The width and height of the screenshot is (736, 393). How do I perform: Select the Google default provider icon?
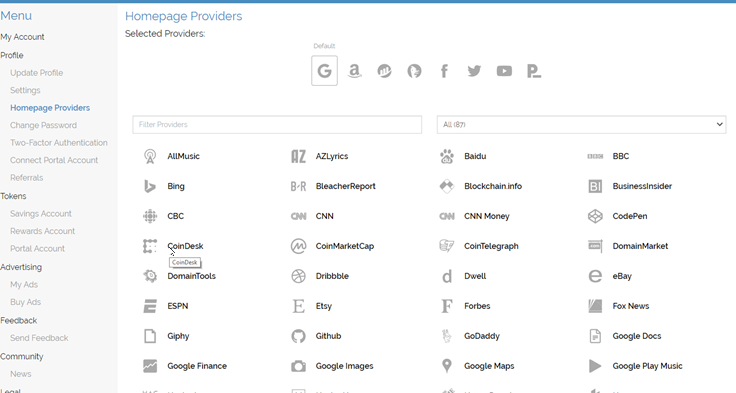coord(324,71)
